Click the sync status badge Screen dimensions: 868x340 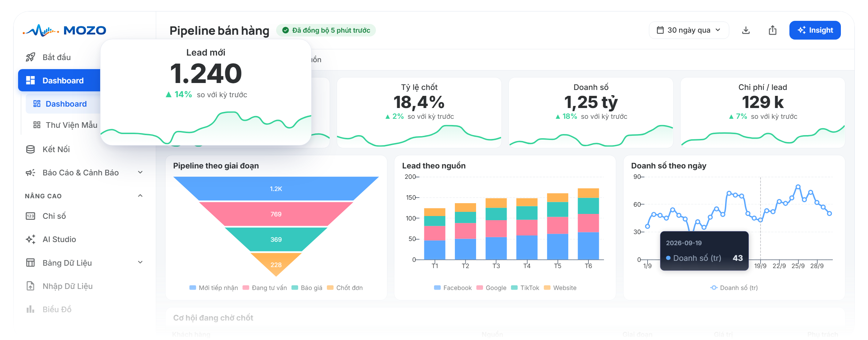coord(326,30)
